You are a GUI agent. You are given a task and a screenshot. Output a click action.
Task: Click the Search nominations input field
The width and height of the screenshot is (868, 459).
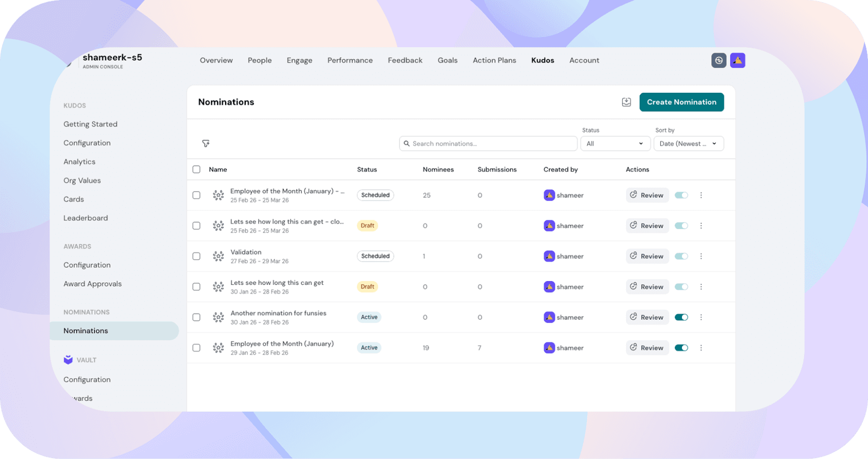pos(488,144)
